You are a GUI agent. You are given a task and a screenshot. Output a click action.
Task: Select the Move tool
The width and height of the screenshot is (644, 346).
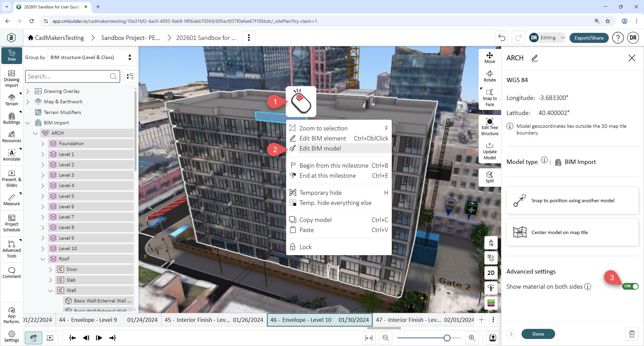[x=490, y=58]
